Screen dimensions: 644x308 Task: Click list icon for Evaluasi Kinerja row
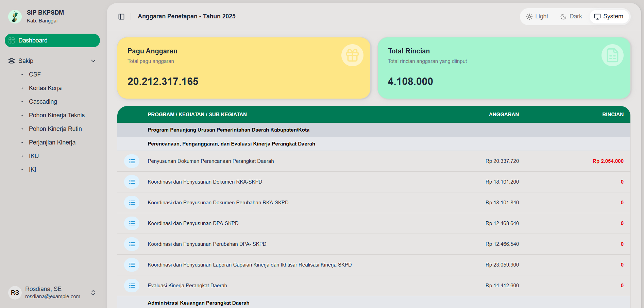tap(132, 286)
